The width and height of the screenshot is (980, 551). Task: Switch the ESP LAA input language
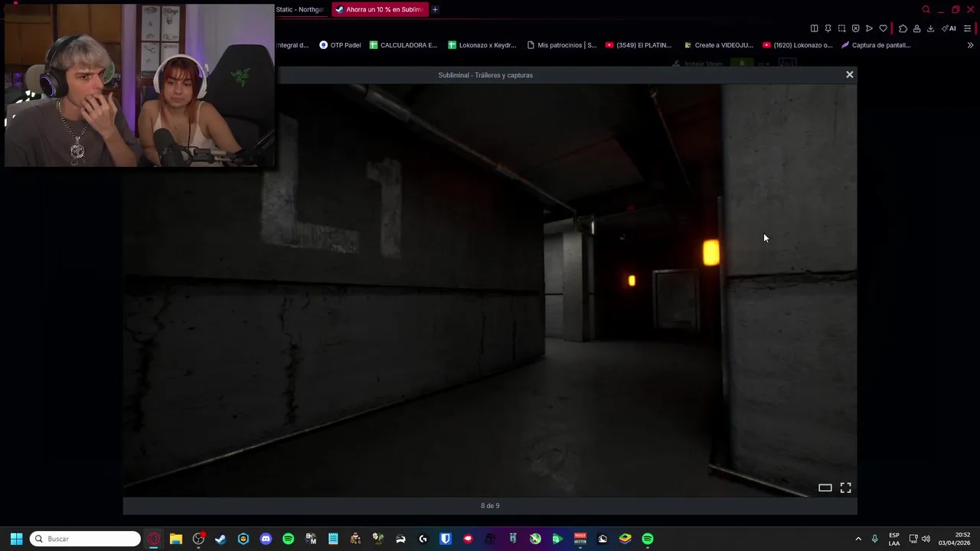coord(894,539)
